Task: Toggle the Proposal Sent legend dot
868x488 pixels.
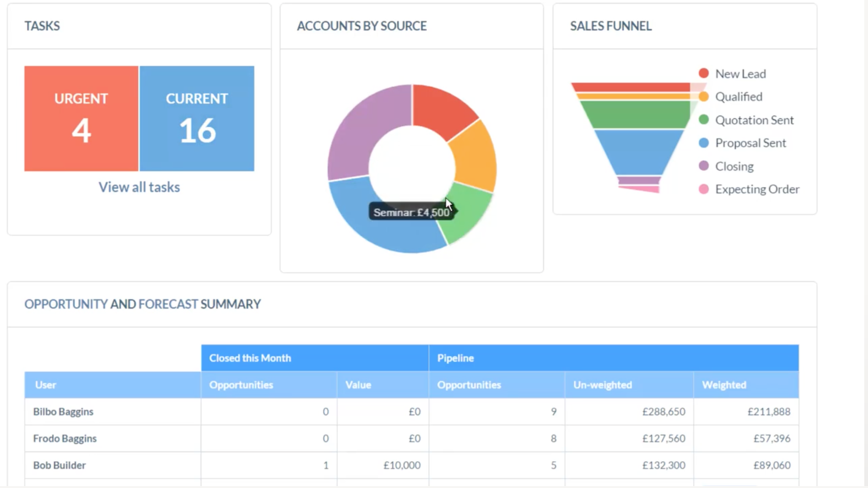Action: (703, 143)
